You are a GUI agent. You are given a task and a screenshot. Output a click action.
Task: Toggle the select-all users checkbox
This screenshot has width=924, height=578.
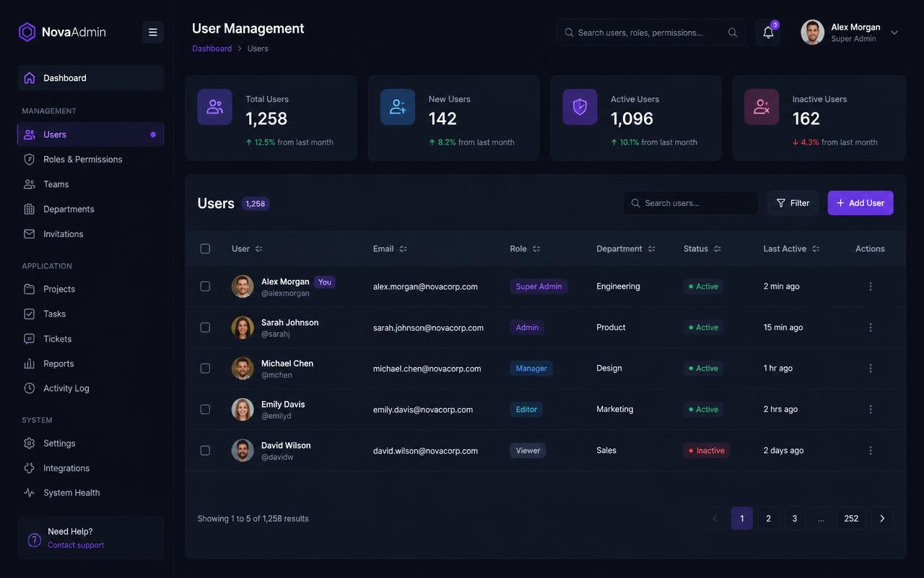205,249
